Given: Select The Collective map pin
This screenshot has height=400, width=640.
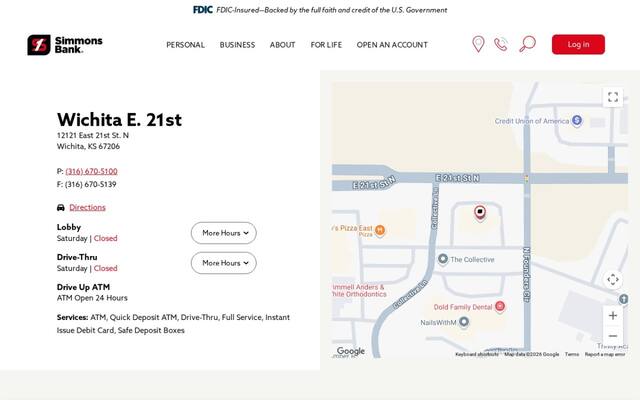Looking at the screenshot, I should click(443, 259).
